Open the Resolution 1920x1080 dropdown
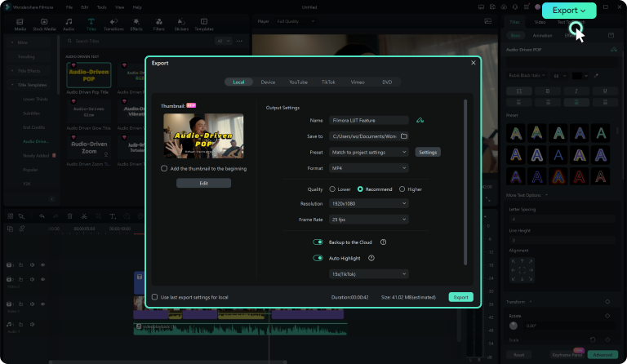627x364 pixels. tap(369, 203)
